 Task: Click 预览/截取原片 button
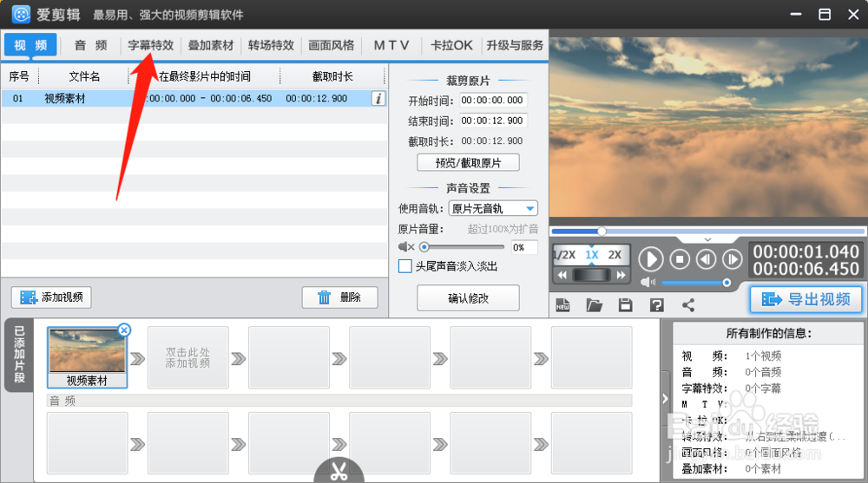click(x=469, y=163)
